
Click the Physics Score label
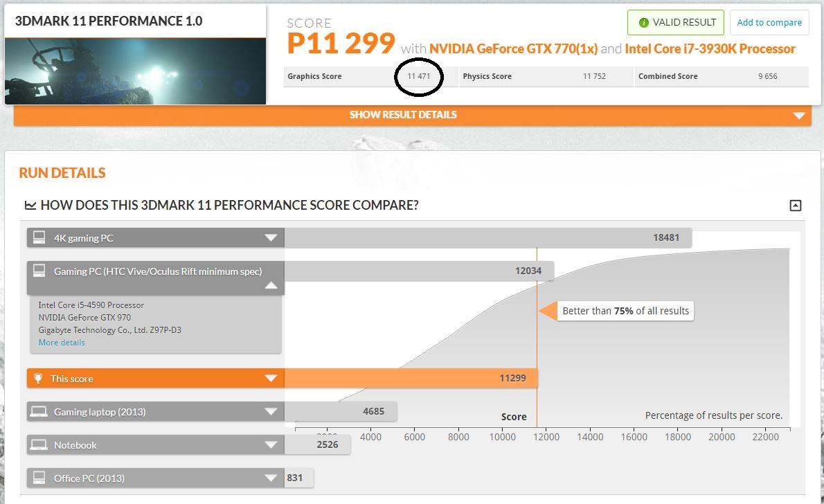487,76
